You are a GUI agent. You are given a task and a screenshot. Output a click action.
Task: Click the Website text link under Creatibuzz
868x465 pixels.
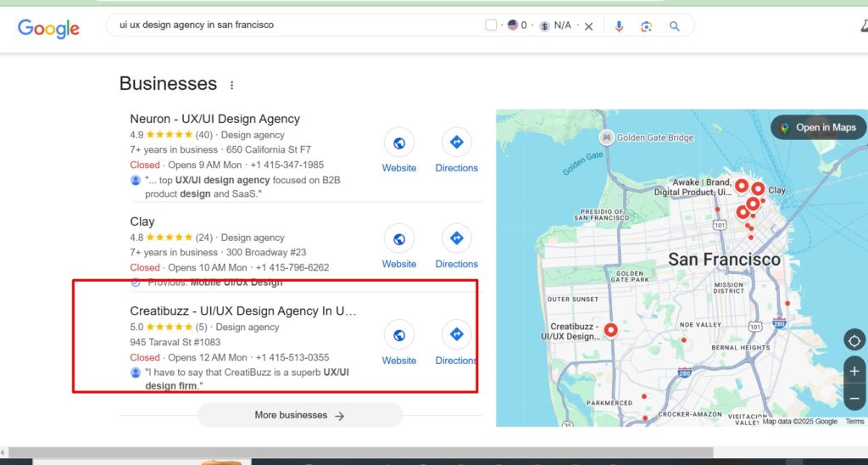[399, 361]
